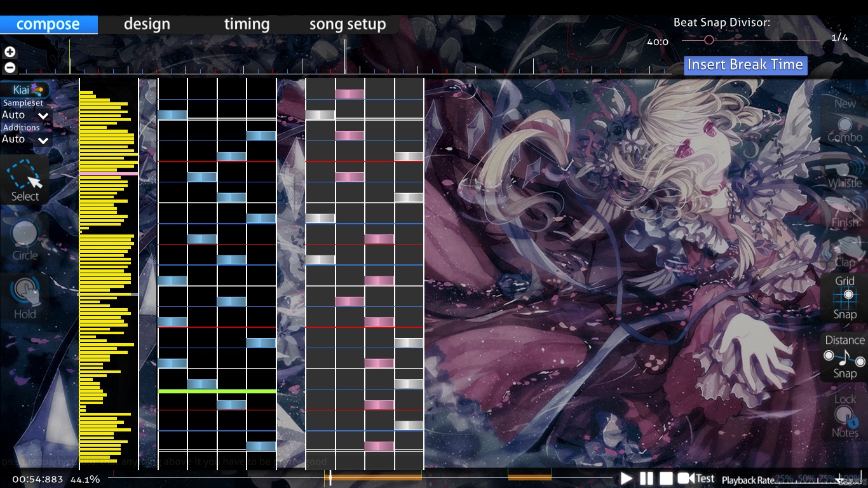Viewport: 868px width, 488px height.
Task: Open the timing tab
Action: [247, 24]
